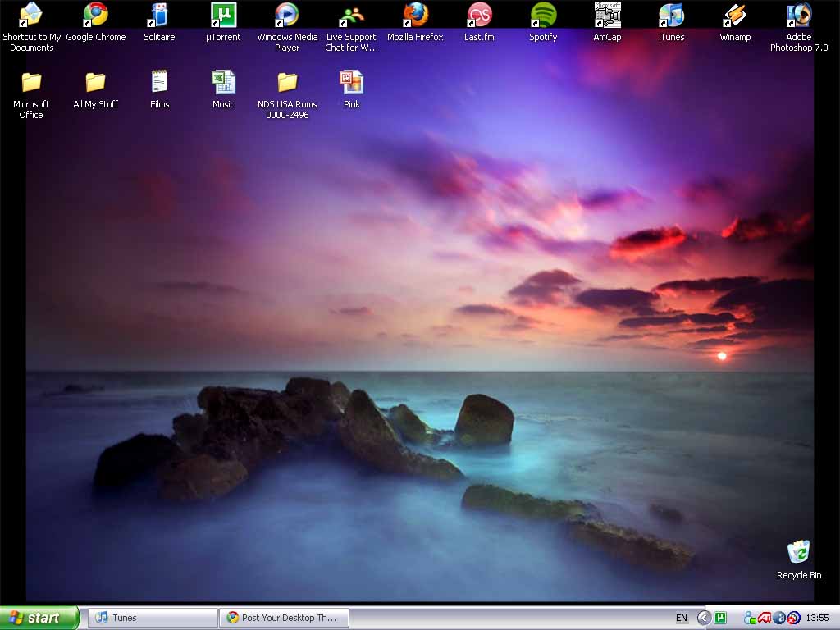Switch to iTunes taskbar button
840x630 pixels.
point(153,618)
